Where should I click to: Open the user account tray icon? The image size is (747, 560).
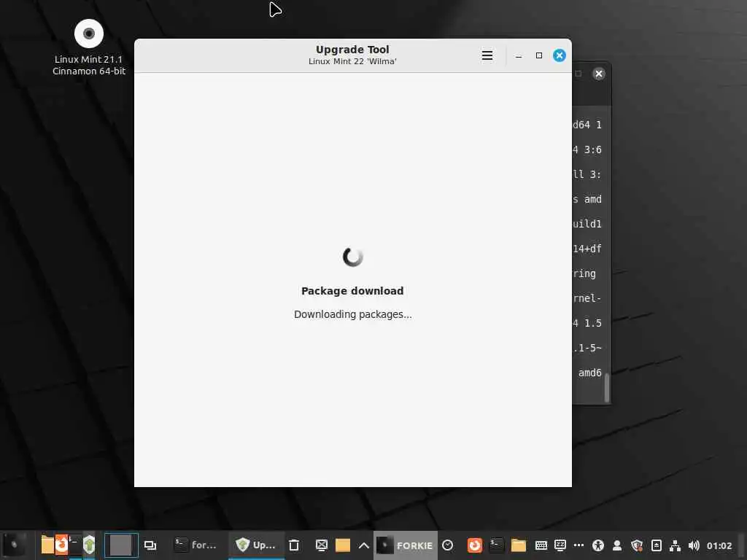[x=617, y=545]
